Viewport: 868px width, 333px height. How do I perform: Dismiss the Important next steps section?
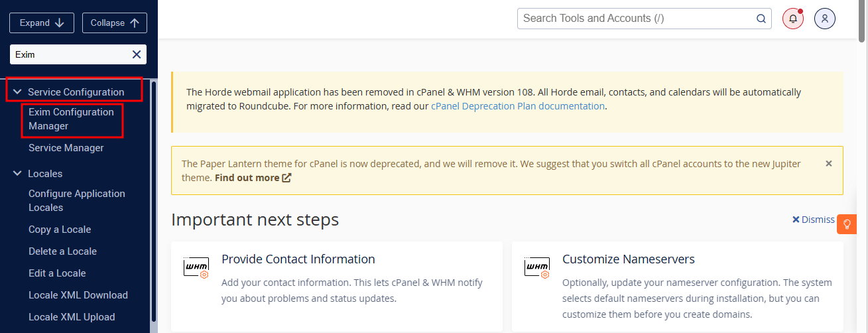814,220
